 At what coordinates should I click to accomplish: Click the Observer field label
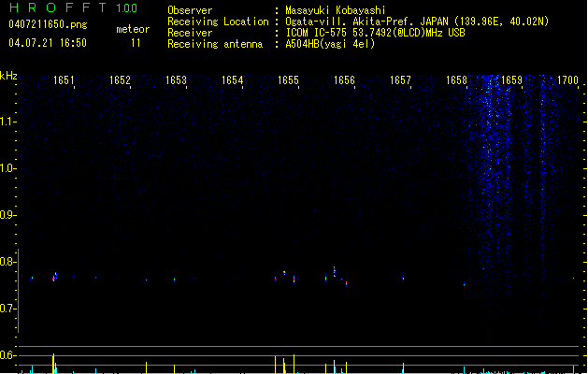tap(190, 10)
